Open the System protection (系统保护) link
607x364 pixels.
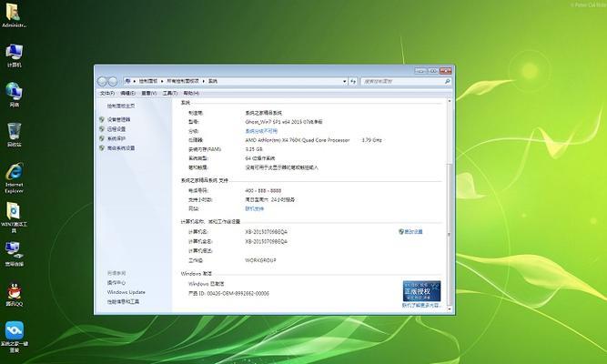pyautogui.click(x=116, y=138)
